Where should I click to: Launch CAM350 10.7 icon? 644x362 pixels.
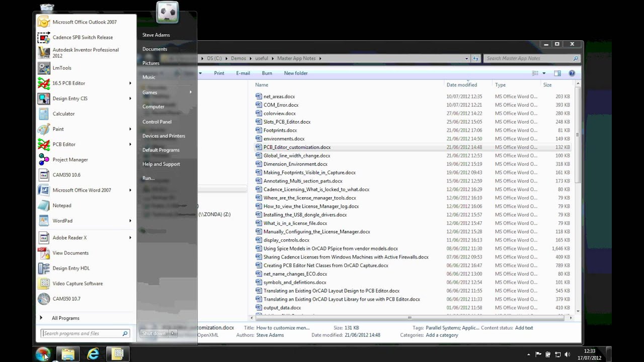[x=44, y=299]
